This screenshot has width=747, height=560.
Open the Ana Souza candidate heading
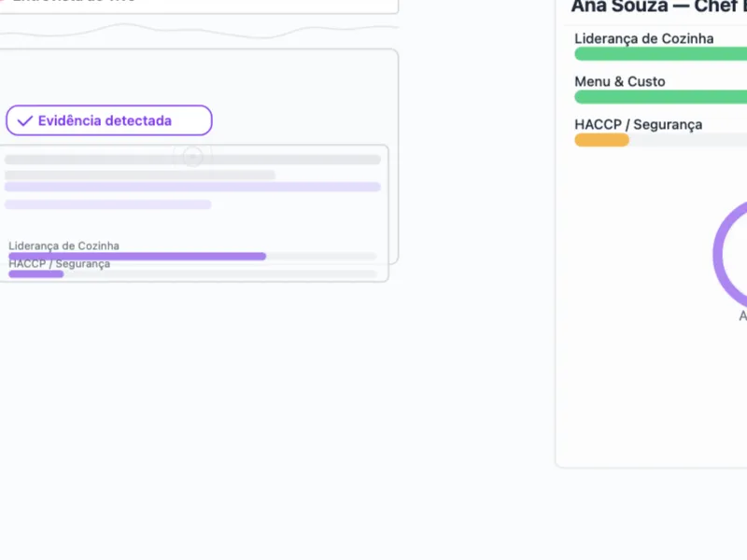(x=658, y=6)
